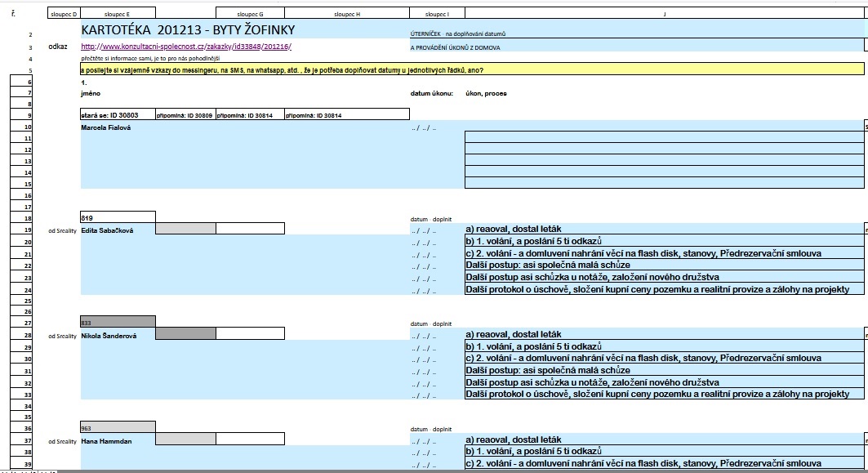The height and width of the screenshot is (473, 868).
Task: Click the 'sloupec D' column header
Action: pyautogui.click(x=64, y=14)
